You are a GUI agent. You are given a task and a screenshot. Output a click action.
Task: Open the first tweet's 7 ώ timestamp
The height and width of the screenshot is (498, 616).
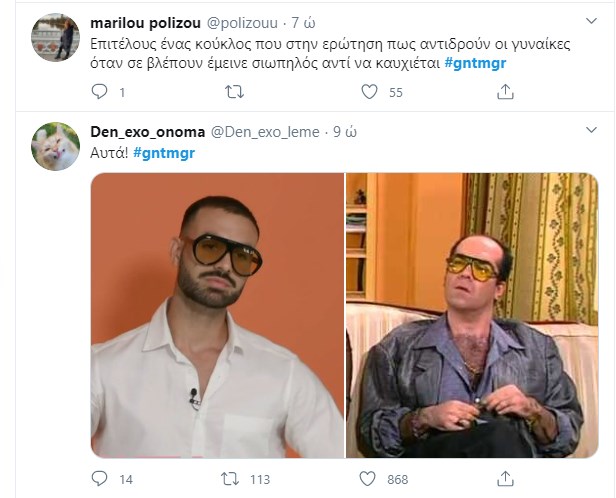303,22
